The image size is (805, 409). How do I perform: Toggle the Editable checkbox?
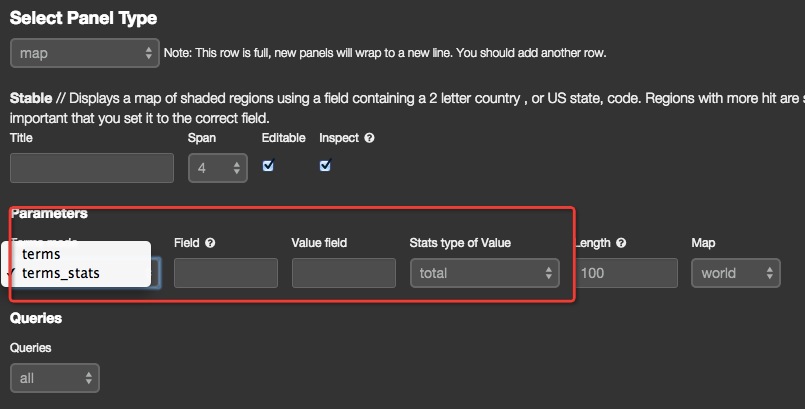268,166
